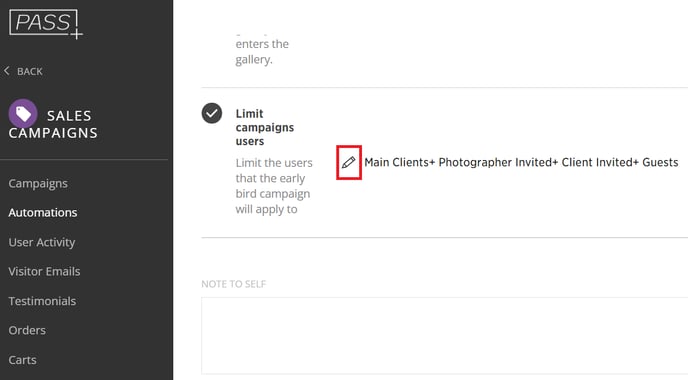The image size is (688, 380).
Task: Click the Guests user group label
Action: 660,162
